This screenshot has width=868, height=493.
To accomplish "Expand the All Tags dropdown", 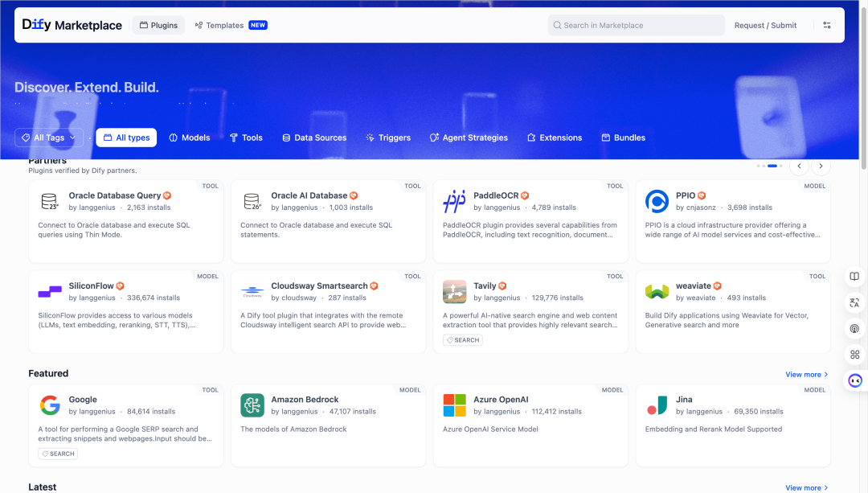I will (49, 138).
